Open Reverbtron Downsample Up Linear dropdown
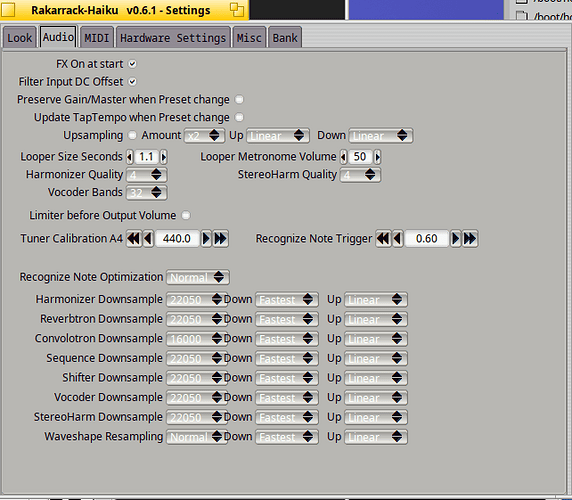 point(376,319)
